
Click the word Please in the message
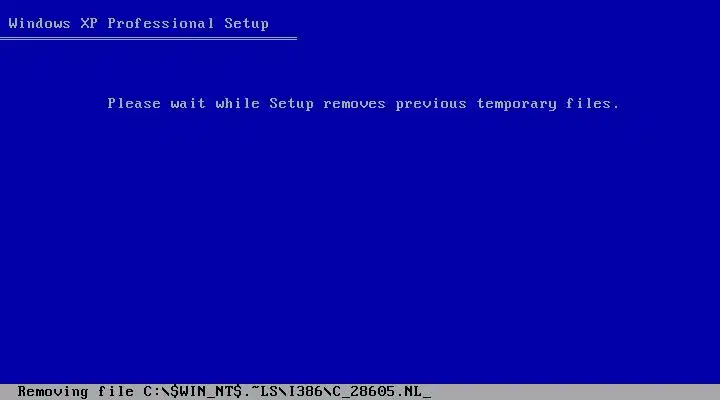point(134,103)
